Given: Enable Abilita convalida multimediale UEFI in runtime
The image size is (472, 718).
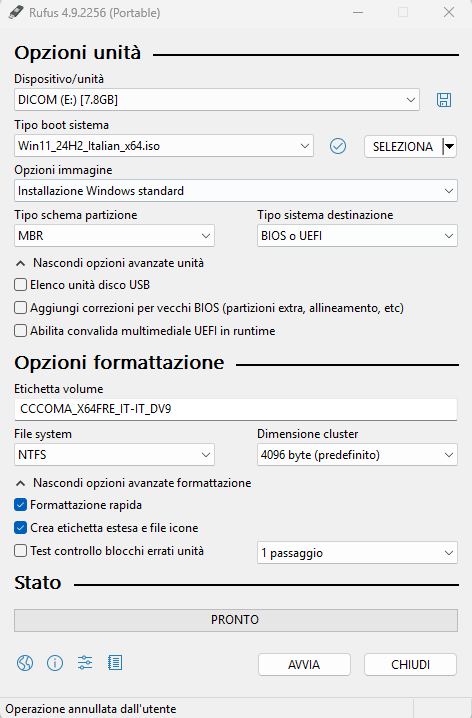Looking at the screenshot, I should click(x=20, y=331).
